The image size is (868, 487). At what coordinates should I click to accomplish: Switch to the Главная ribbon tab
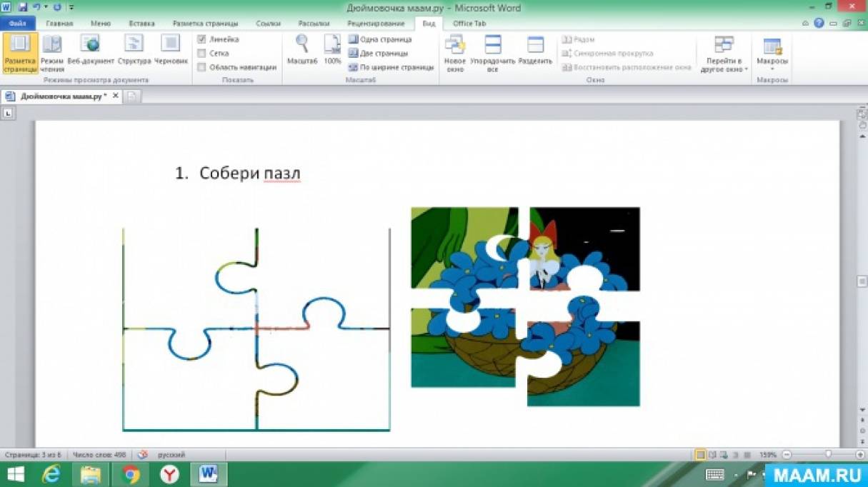[59, 23]
